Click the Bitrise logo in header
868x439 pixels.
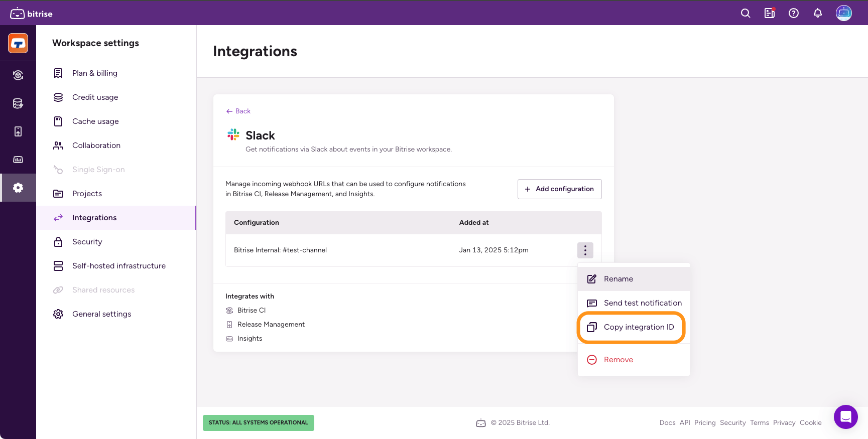pyautogui.click(x=31, y=14)
